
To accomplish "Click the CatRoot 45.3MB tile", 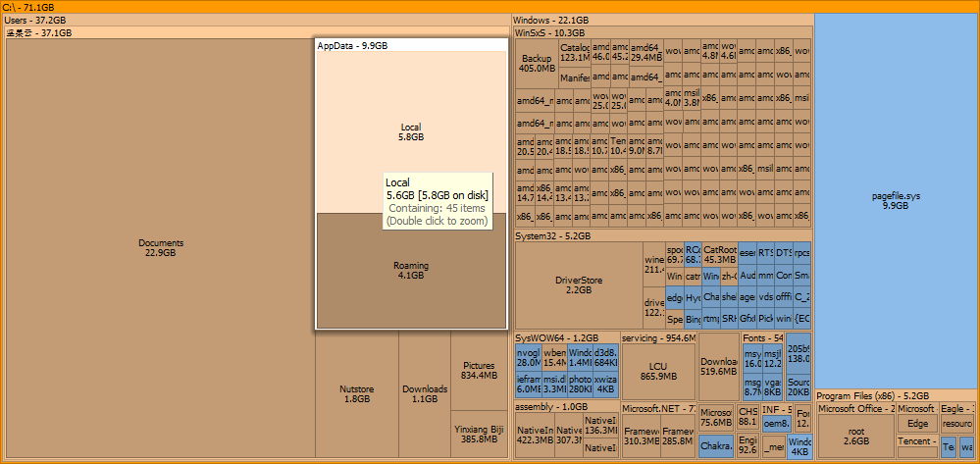I will (x=719, y=255).
